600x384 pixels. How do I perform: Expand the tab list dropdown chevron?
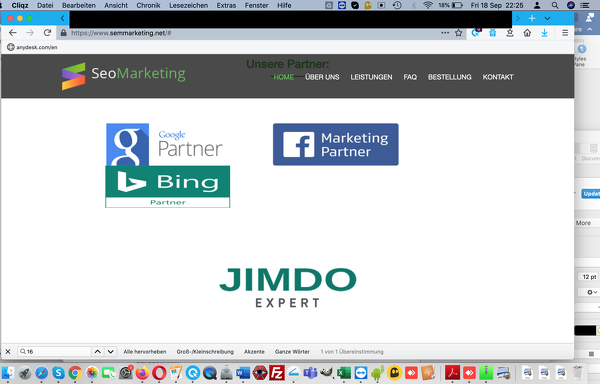pyautogui.click(x=547, y=18)
